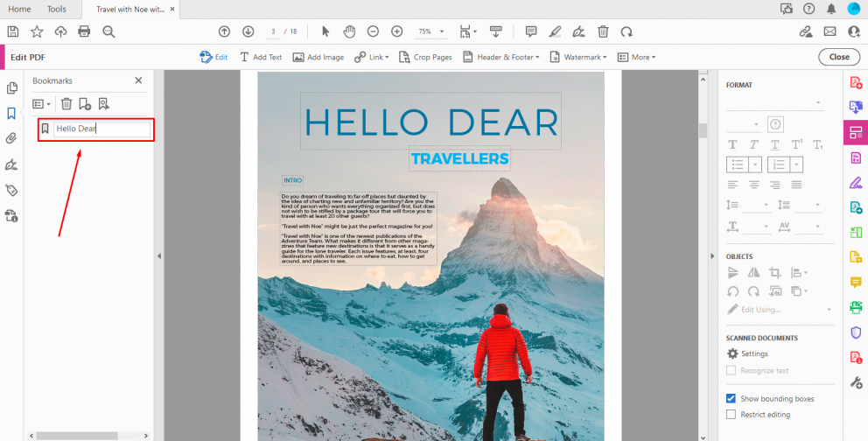
Task: Flip selected object horizontally
Action: pyautogui.click(x=754, y=272)
